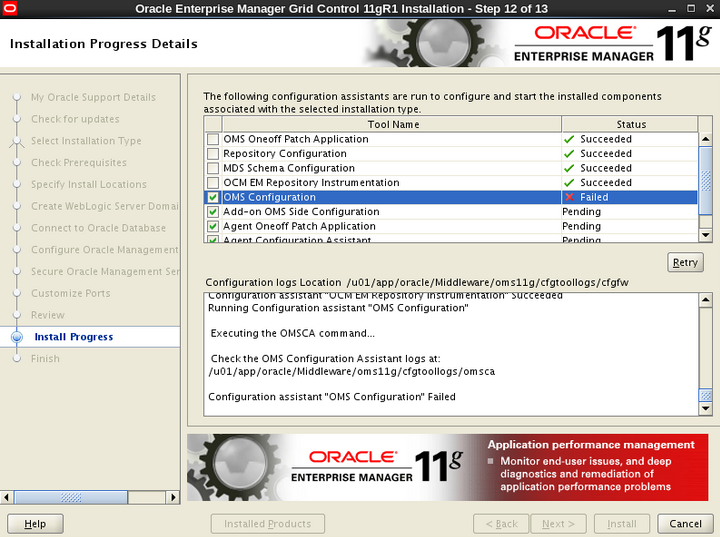Click the Finish step bullet in the sidebar
Screen dimensions: 720x537
17,359
